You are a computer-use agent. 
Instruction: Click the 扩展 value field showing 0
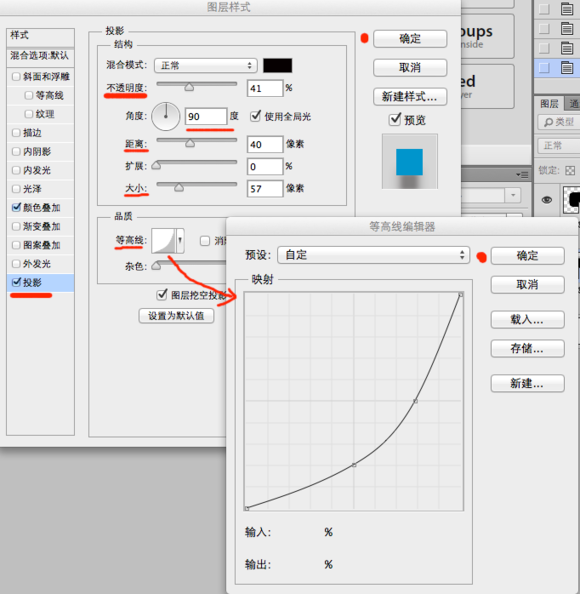(x=265, y=166)
